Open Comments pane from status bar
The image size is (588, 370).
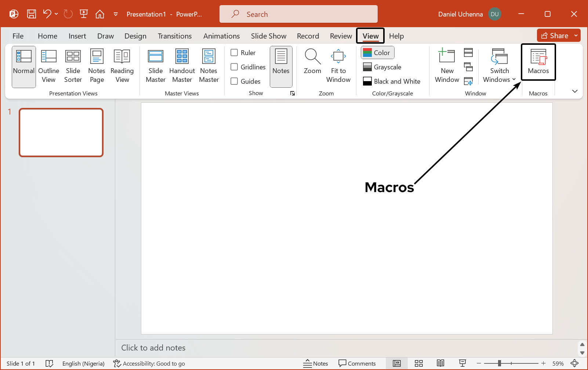click(x=357, y=363)
